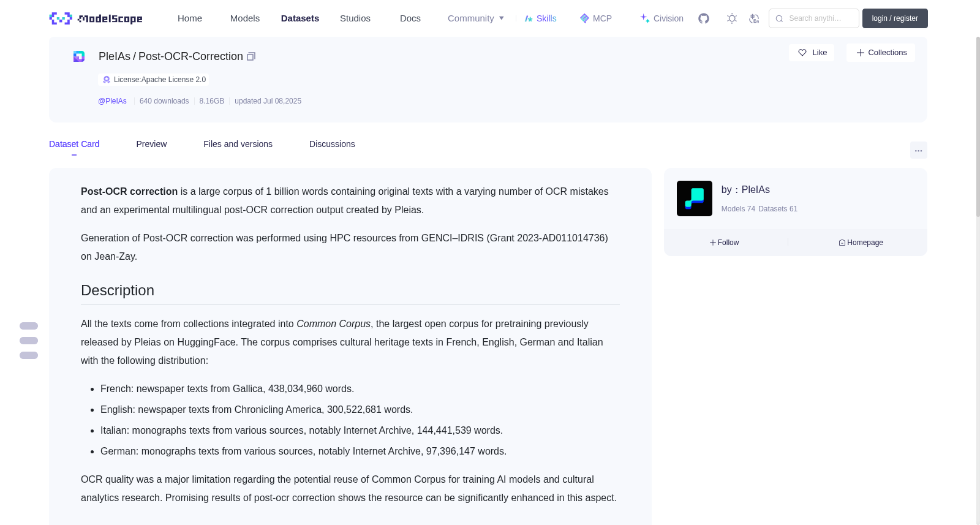This screenshot has width=980, height=525.
Task: Click the '8.16GB' size text
Action: tap(212, 101)
